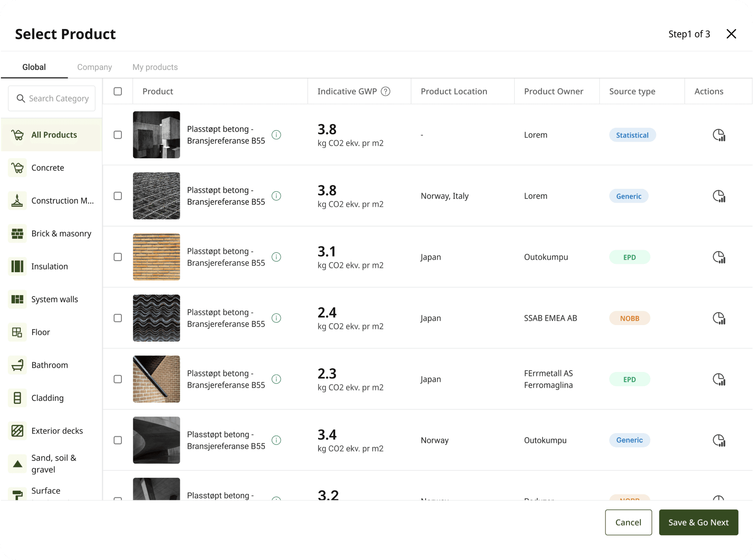Click the Indicative GWP help icon
This screenshot has width=753, height=560.
click(386, 91)
